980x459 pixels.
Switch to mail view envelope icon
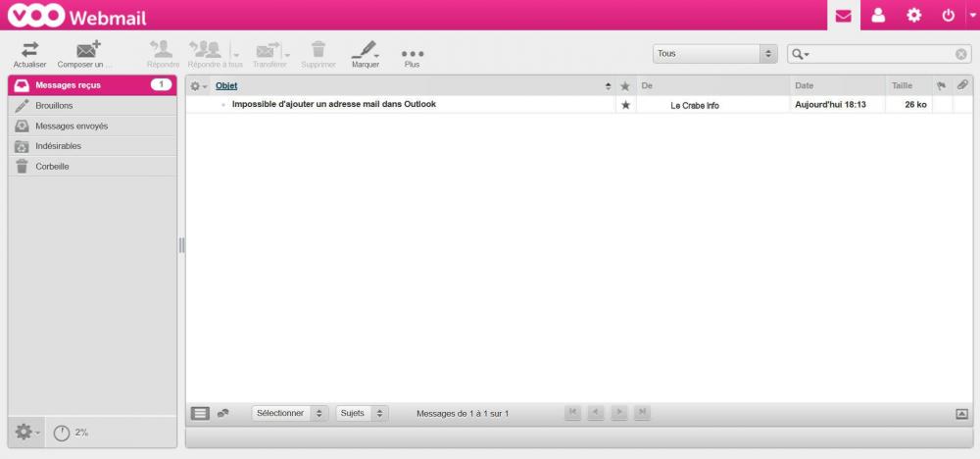843,16
